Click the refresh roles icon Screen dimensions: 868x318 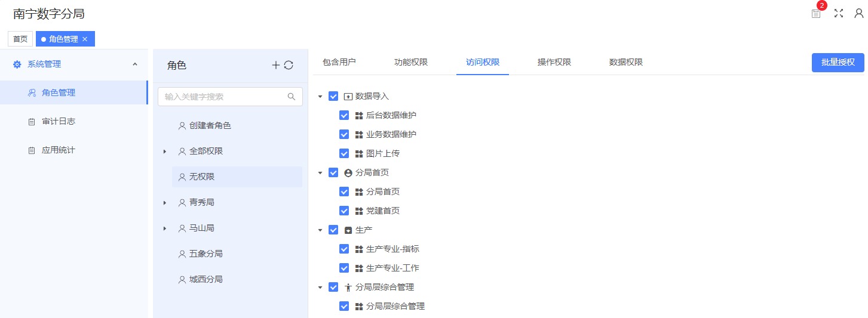[289, 65]
